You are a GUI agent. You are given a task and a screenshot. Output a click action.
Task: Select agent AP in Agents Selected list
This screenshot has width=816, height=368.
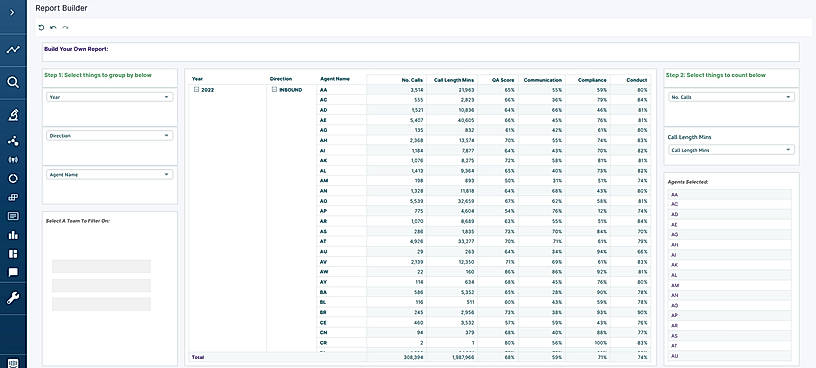[x=729, y=315]
